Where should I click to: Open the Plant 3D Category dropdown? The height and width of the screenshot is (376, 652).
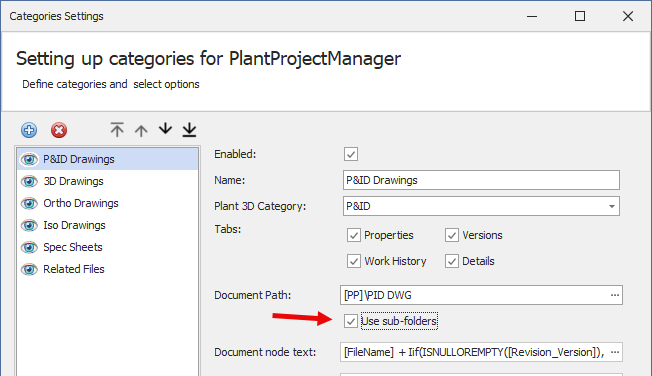point(612,206)
